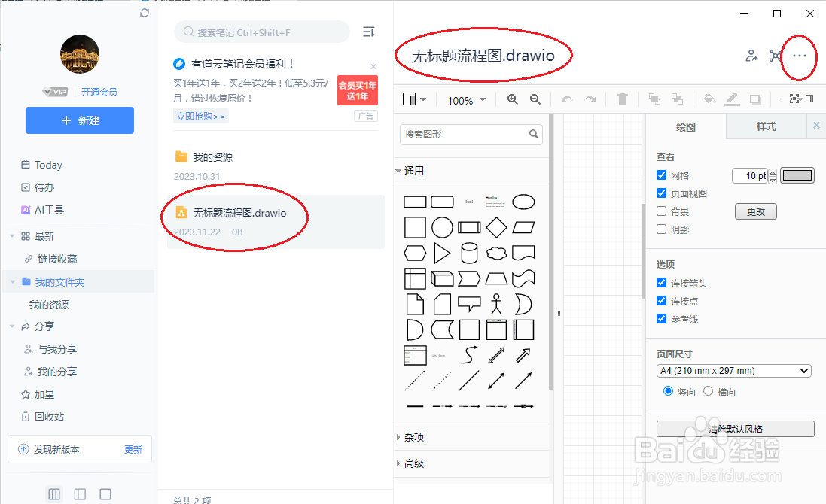Switch to the 样式 tab
Screen dimensions: 826x504
coord(767,126)
